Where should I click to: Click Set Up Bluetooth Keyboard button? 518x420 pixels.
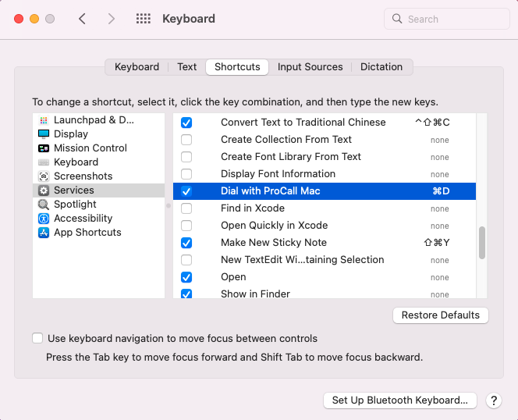pyautogui.click(x=399, y=400)
